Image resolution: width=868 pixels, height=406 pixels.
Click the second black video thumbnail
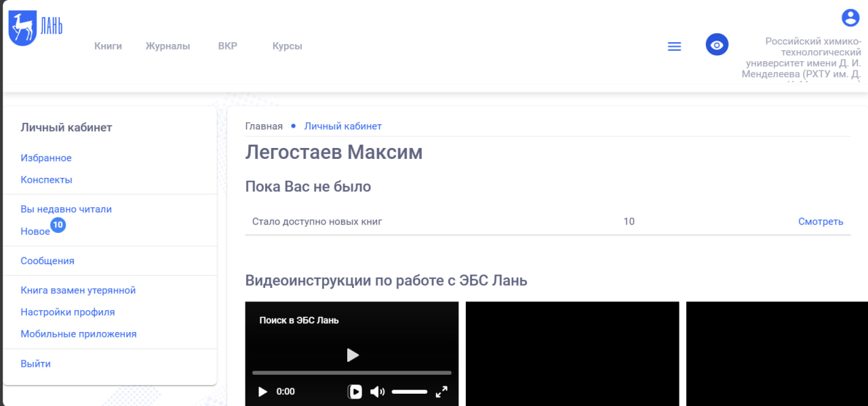click(x=572, y=354)
